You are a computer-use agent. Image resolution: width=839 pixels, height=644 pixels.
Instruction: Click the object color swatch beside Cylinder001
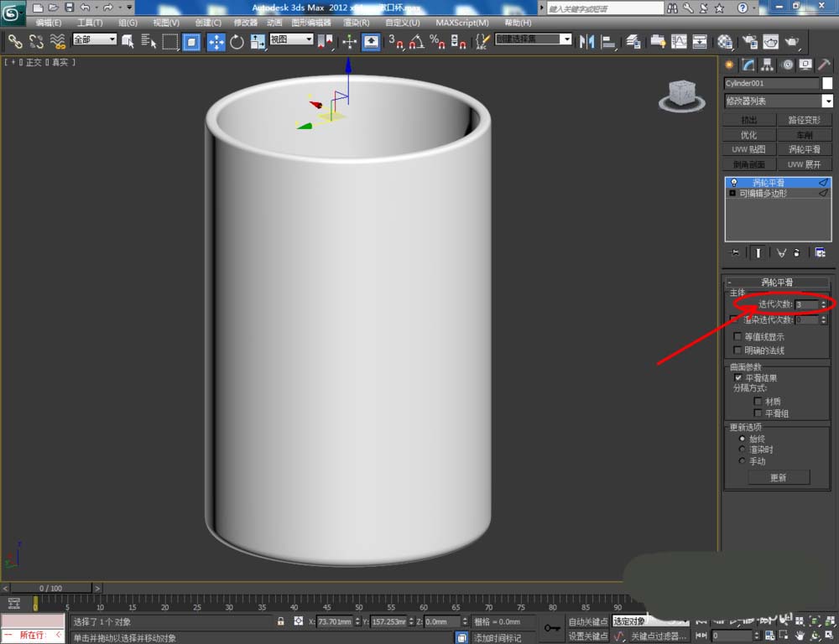click(x=827, y=83)
